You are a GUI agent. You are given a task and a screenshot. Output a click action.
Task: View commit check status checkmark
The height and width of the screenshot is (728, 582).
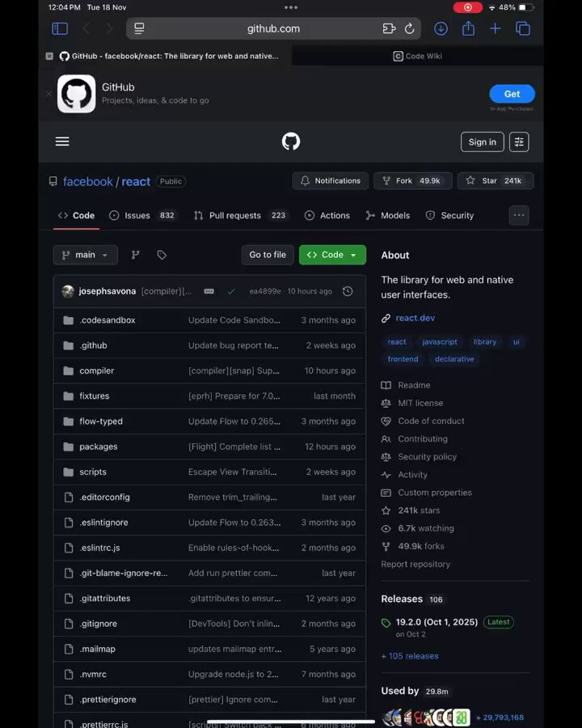(x=230, y=291)
